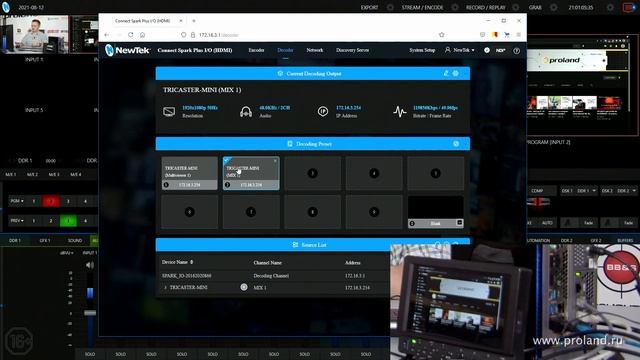Select empty decoding preset slot 3
640x360 pixels.
tap(313, 173)
